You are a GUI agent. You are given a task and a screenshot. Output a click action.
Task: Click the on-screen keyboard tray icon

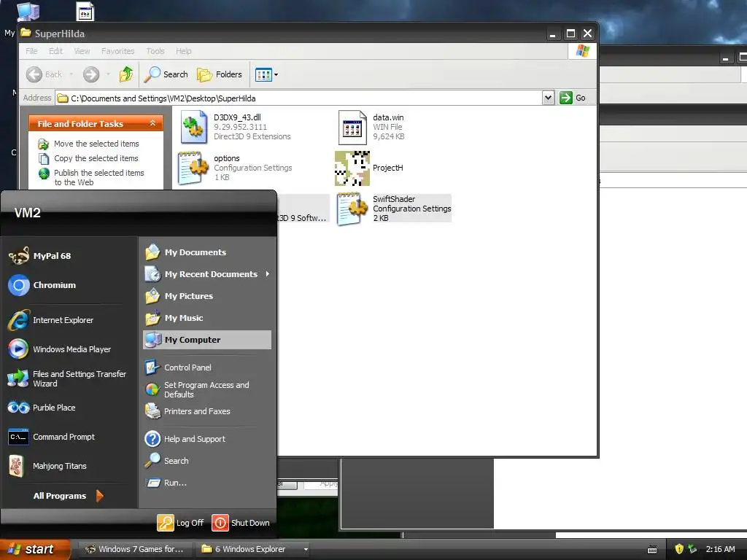pos(652,550)
